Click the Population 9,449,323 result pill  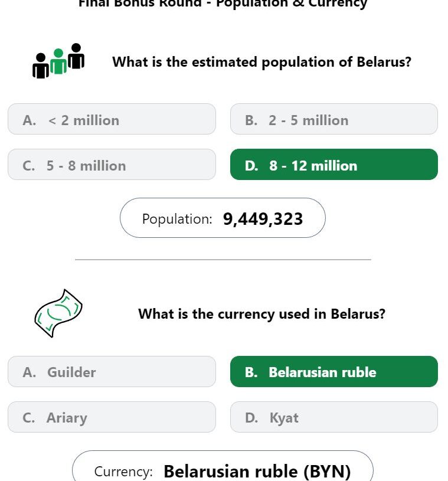coord(223,218)
